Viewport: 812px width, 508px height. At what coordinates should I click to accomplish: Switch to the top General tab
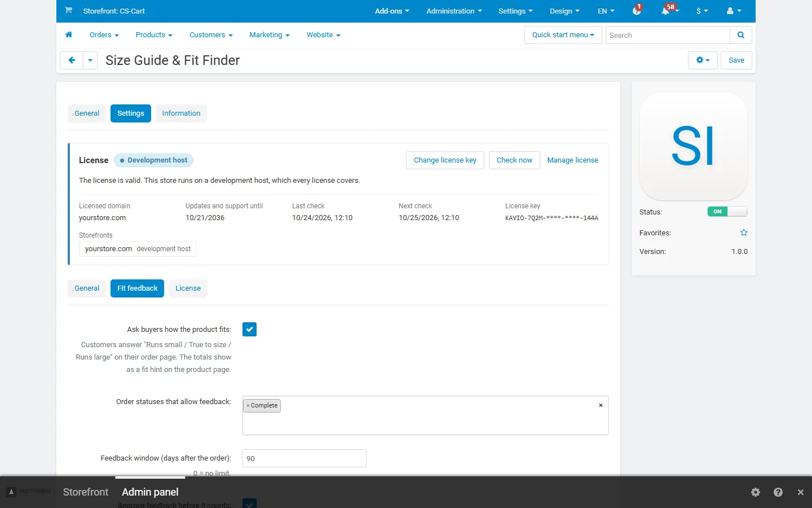87,113
